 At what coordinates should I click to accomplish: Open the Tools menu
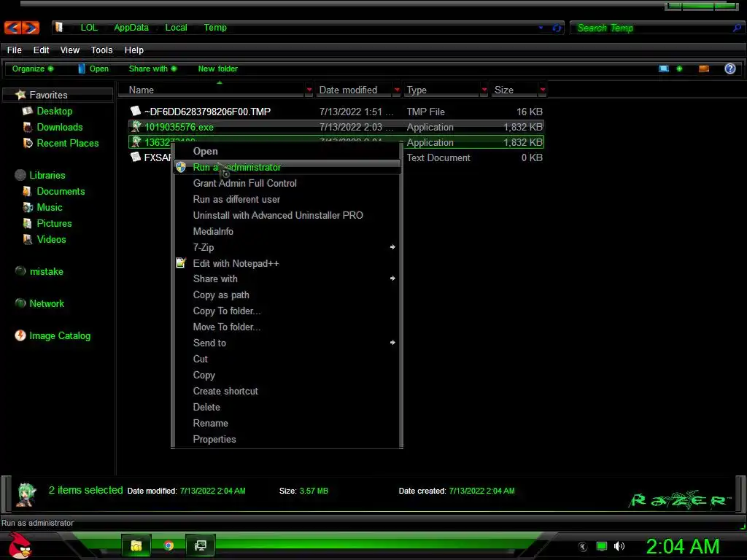[x=101, y=50]
